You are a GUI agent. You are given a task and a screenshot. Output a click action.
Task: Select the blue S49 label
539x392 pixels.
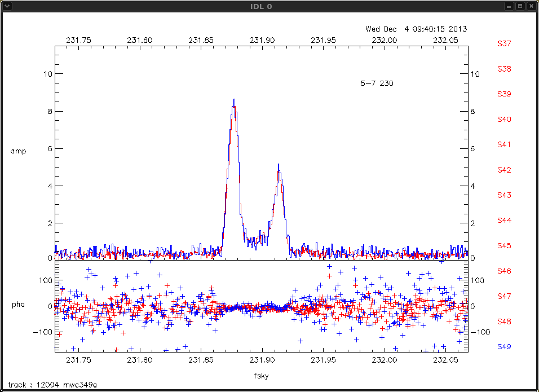[x=503, y=347]
